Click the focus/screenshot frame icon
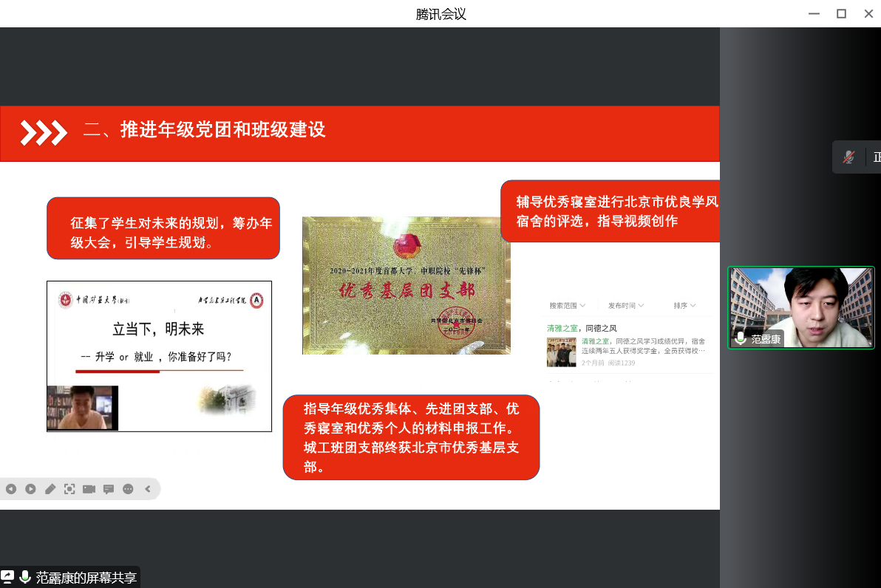 (69, 489)
